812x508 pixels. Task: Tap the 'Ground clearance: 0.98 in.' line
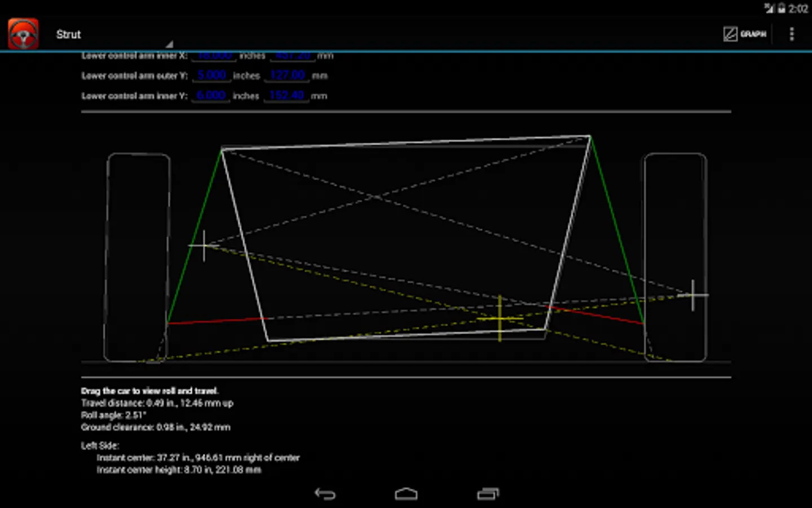156,427
